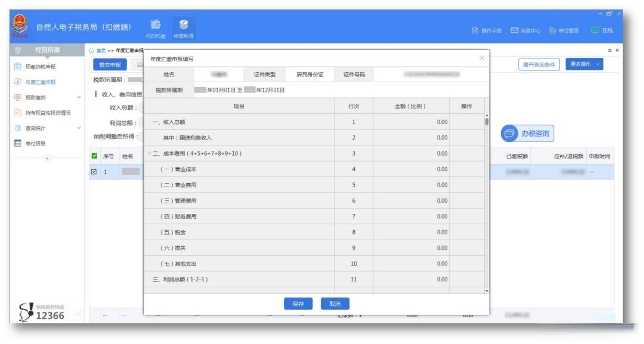Maximize the inner panel with square icon
The width and height of the screenshot is (644, 344).
coord(610,50)
